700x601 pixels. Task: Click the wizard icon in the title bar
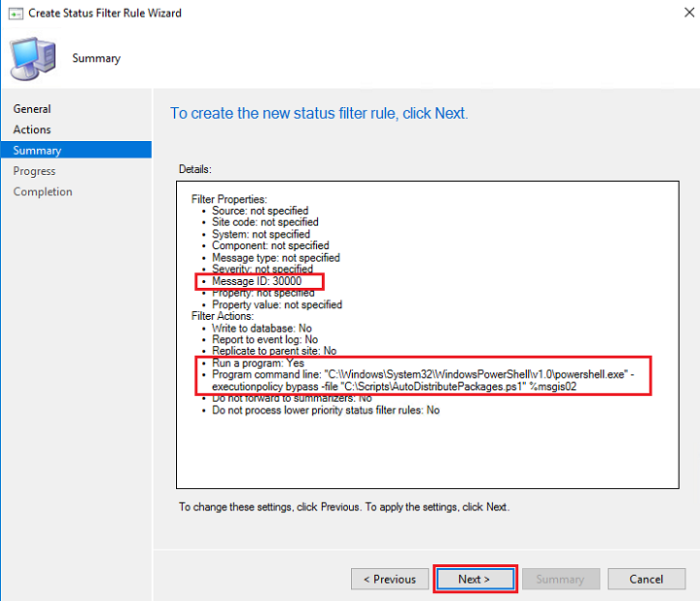tap(17, 14)
